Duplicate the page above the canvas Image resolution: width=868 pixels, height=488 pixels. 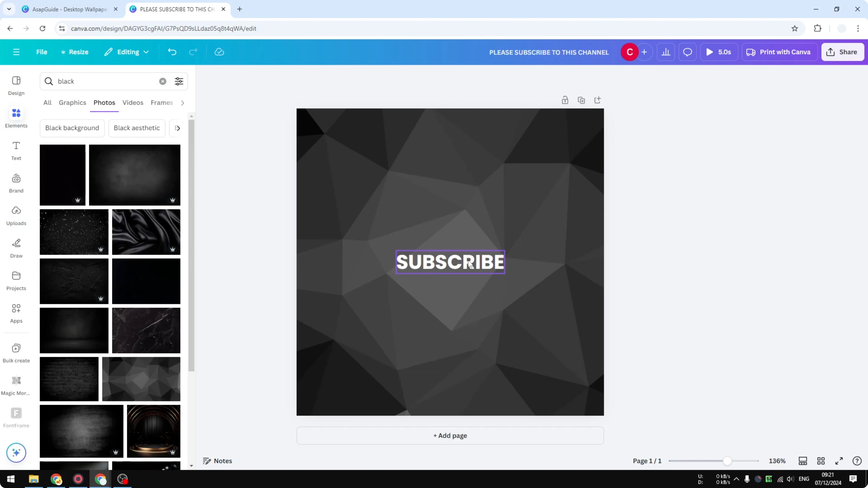(581, 100)
